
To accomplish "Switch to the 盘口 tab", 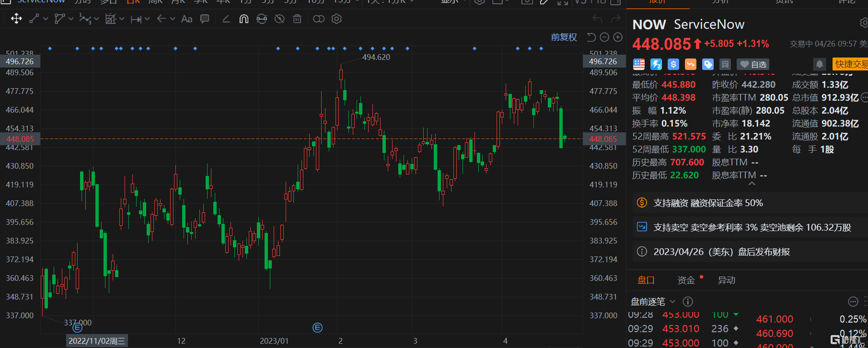I will pyautogui.click(x=646, y=280).
